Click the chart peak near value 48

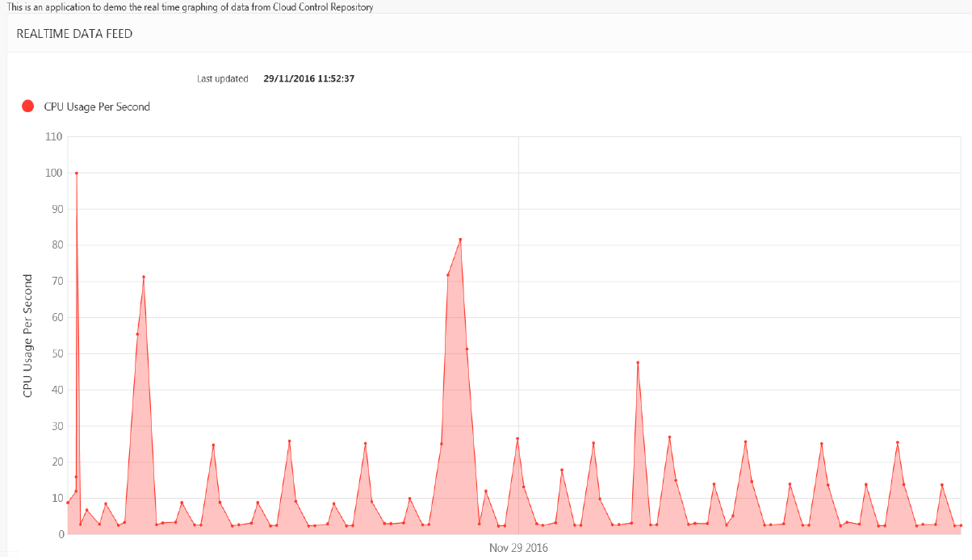[x=638, y=362]
